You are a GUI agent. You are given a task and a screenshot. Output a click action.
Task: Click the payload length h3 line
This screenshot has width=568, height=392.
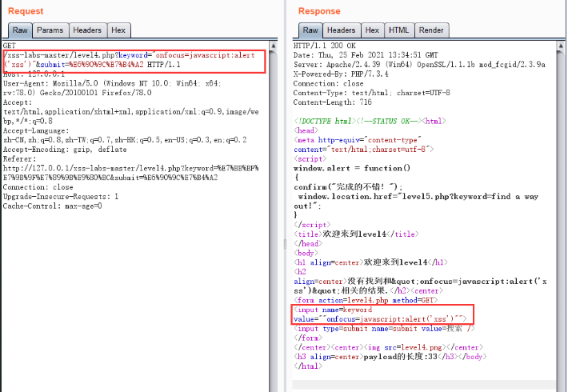[390, 357]
